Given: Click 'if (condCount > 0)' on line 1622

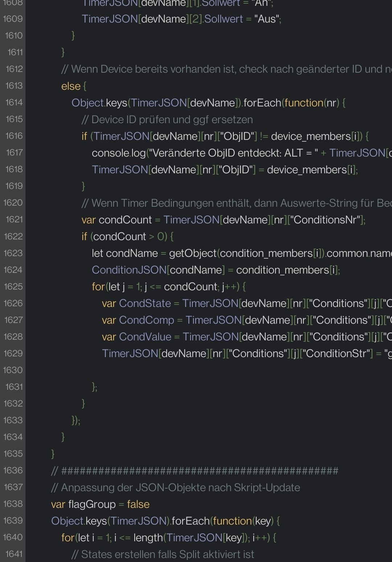Looking at the screenshot, I should (124, 236).
